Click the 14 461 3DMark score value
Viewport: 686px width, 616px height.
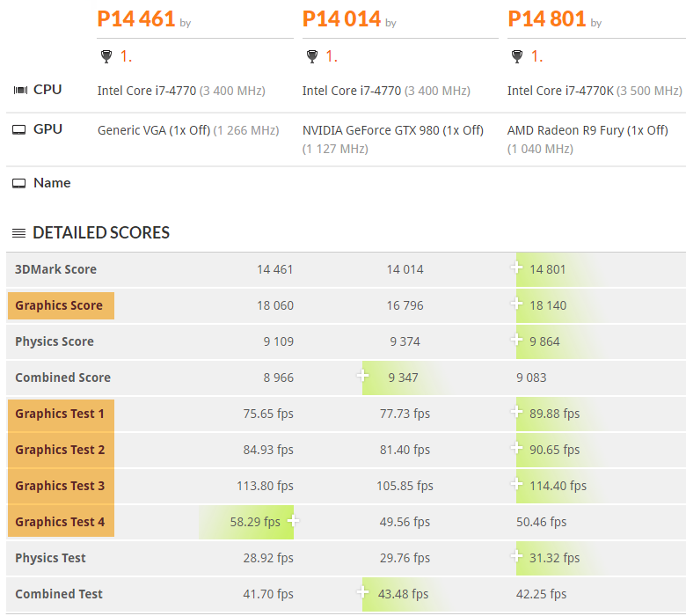[x=274, y=269]
